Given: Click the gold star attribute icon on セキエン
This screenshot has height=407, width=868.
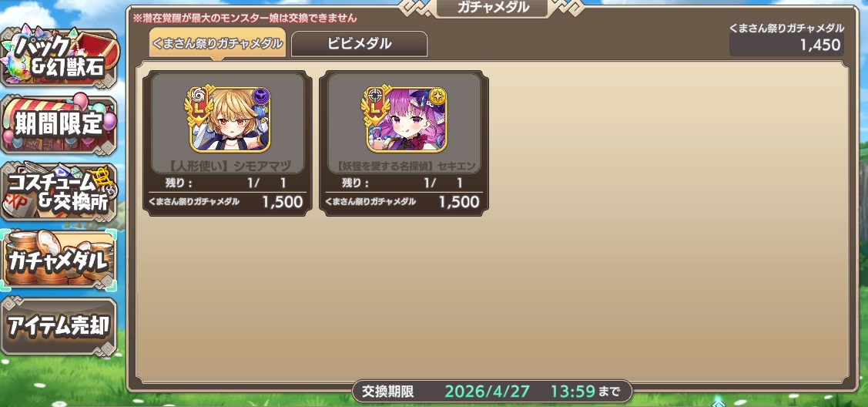Looking at the screenshot, I should 437,96.
